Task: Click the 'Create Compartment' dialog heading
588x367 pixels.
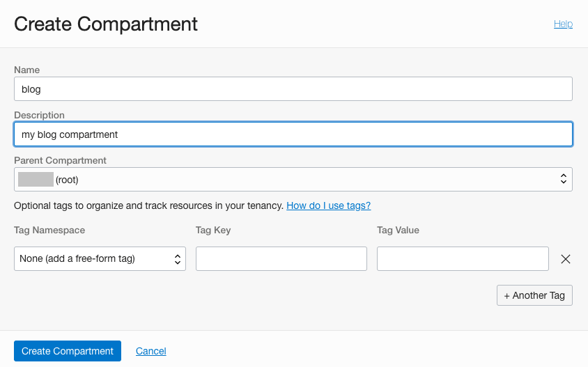Action: [106, 24]
